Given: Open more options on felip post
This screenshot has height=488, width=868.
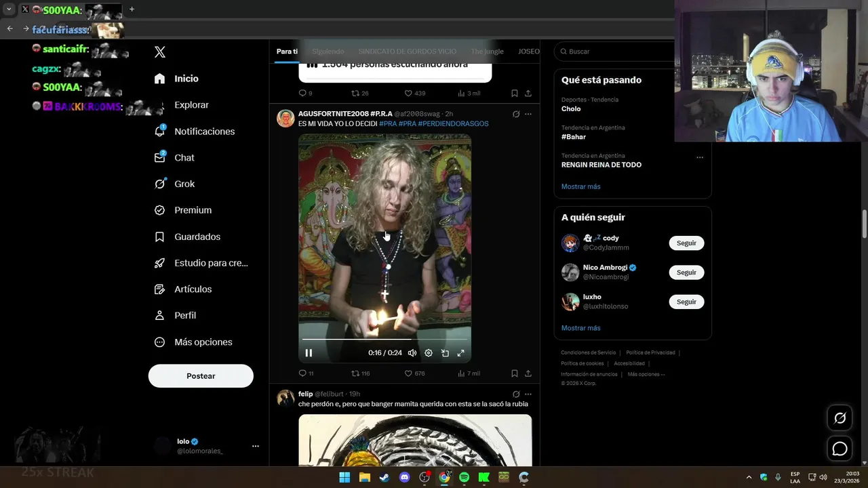Looking at the screenshot, I should (528, 394).
